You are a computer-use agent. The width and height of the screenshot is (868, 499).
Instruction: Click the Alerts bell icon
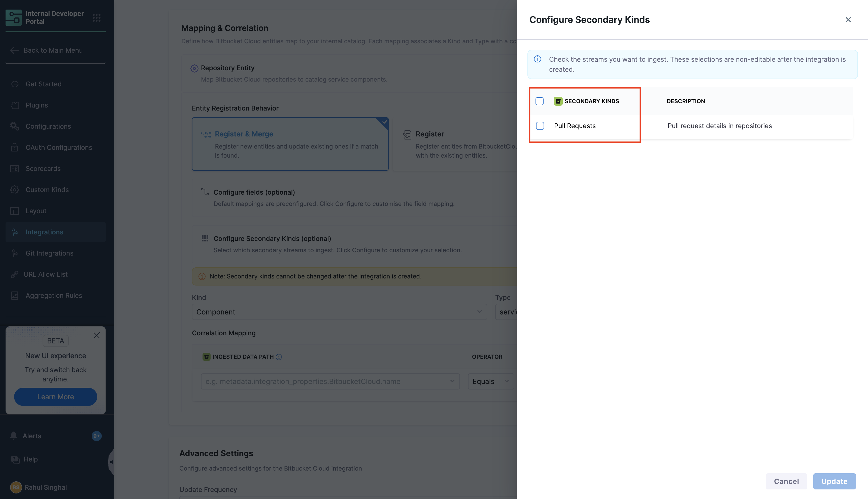pos(14,436)
